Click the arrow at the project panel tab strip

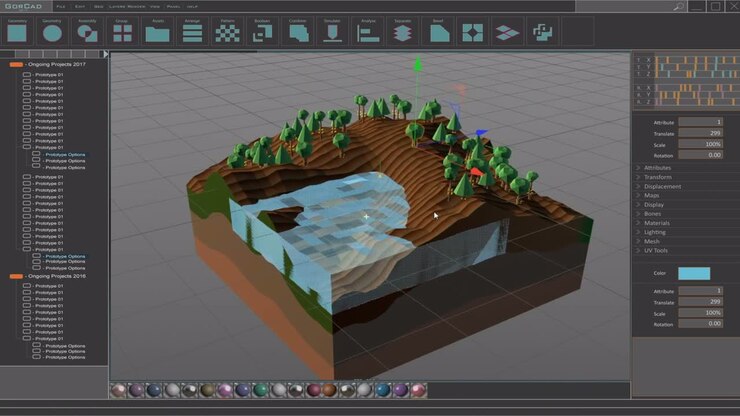click(x=106, y=54)
